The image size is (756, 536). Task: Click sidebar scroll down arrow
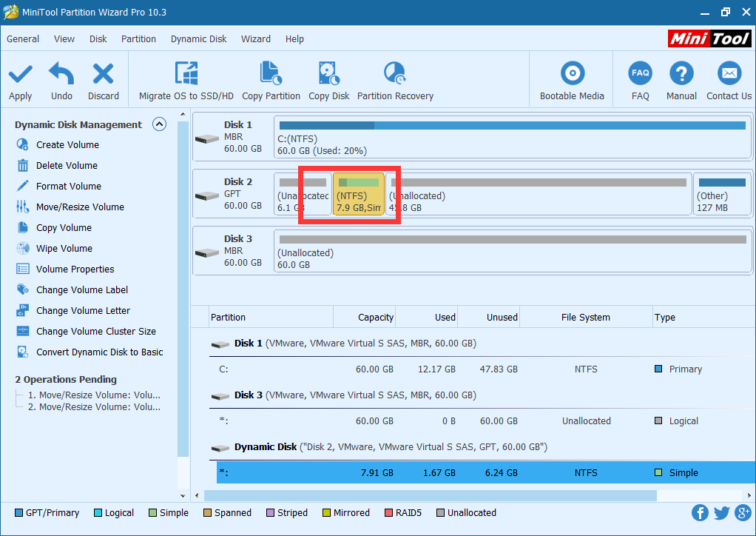(183, 495)
